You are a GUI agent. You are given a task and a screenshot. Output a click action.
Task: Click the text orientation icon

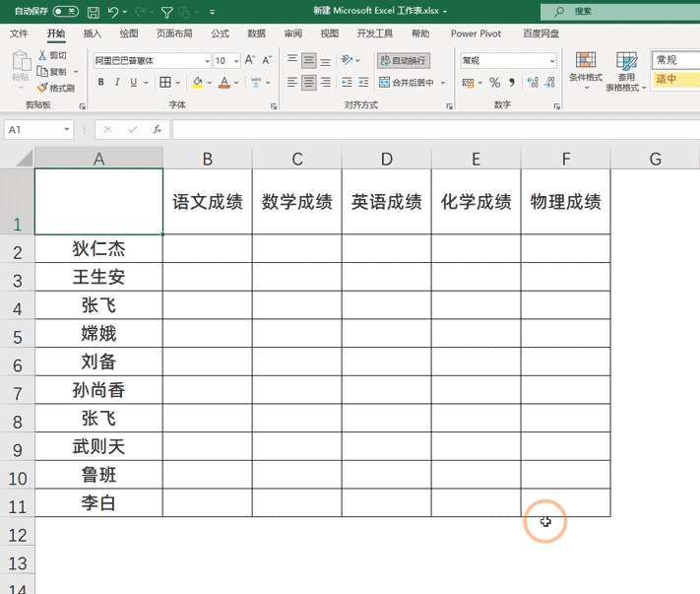coord(347,60)
